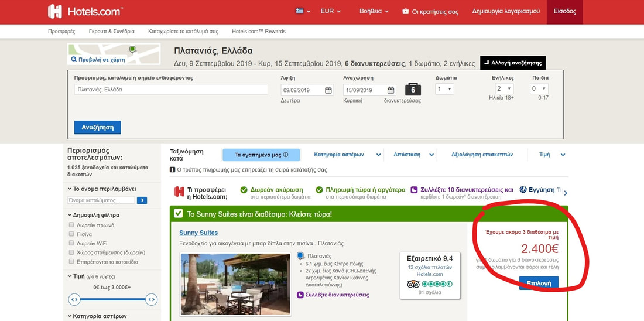Open the 13 σχόλια πελατών link

tap(430, 267)
